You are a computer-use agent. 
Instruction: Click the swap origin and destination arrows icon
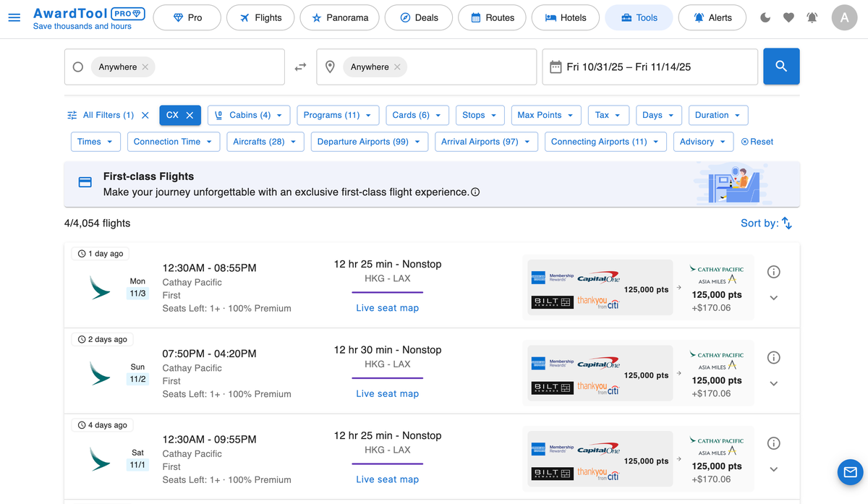(300, 65)
